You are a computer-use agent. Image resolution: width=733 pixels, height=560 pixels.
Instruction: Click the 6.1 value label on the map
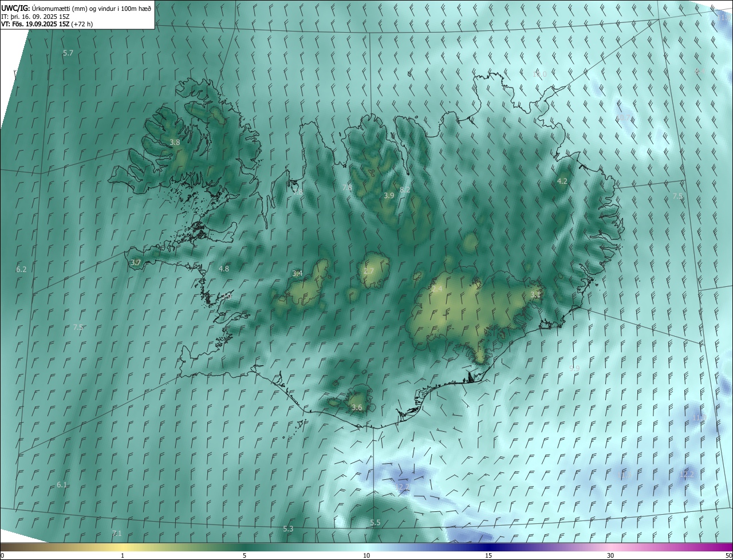point(62,484)
